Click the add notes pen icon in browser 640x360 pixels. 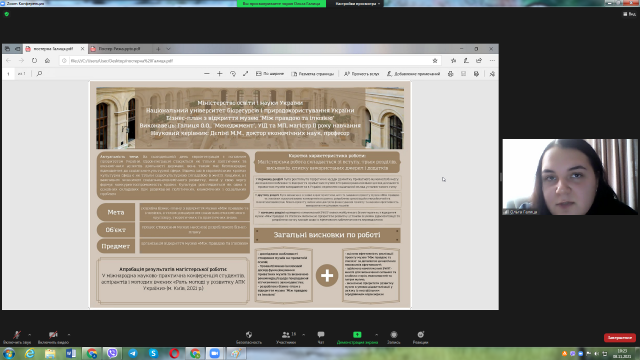pyautogui.click(x=466, y=60)
